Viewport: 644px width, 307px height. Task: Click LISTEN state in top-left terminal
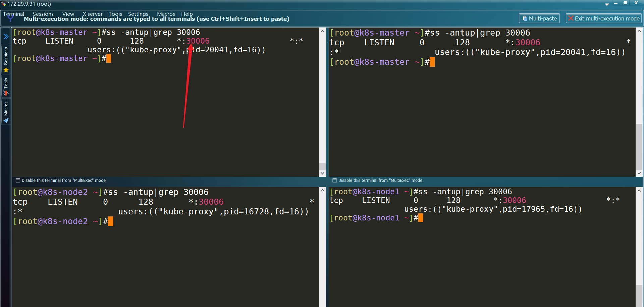tap(59, 41)
